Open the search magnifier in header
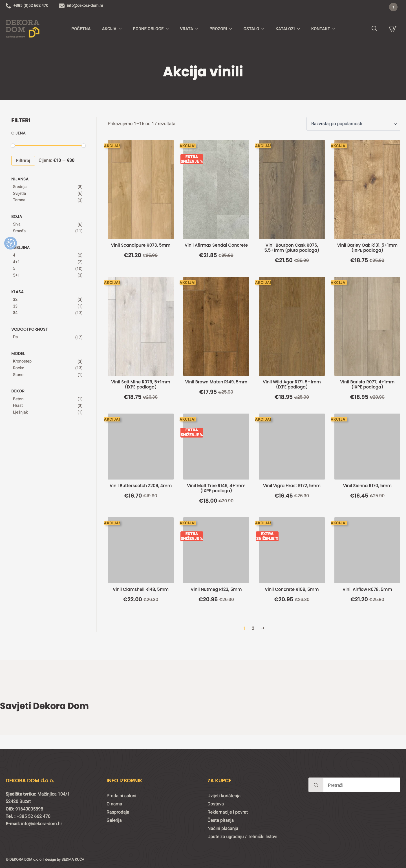 tap(374, 29)
